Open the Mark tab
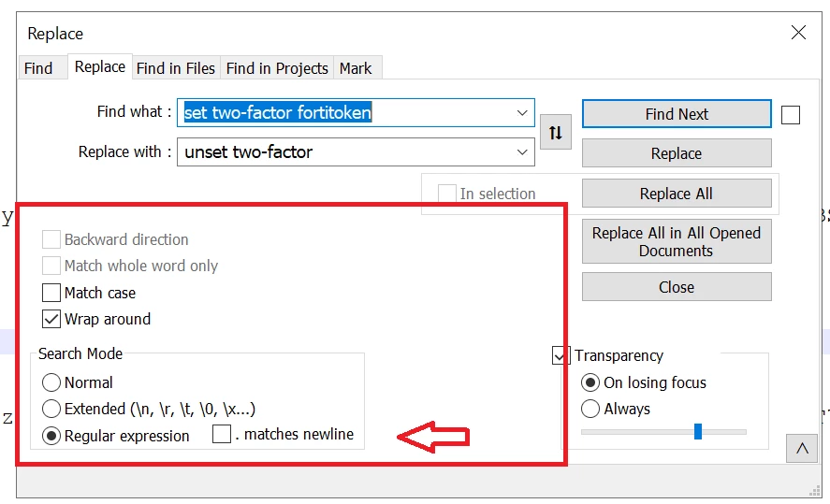This screenshot has height=504, width=830. pos(356,68)
